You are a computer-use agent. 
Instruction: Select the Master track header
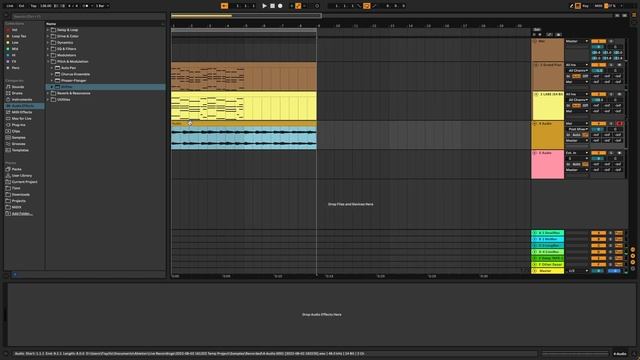(547, 271)
